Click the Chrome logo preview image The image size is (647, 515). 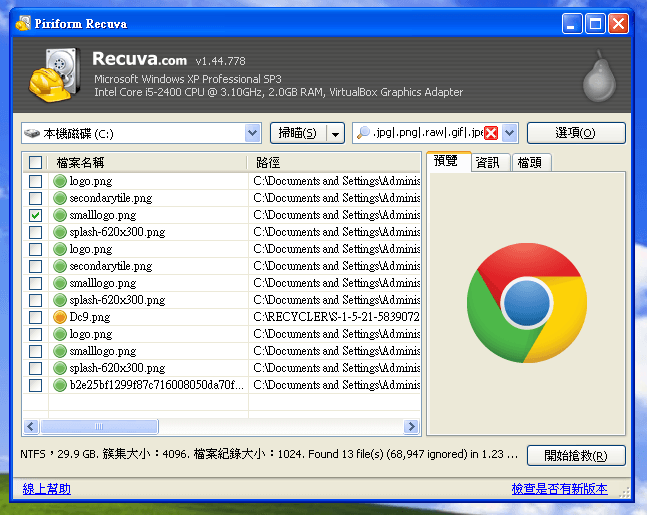click(527, 303)
